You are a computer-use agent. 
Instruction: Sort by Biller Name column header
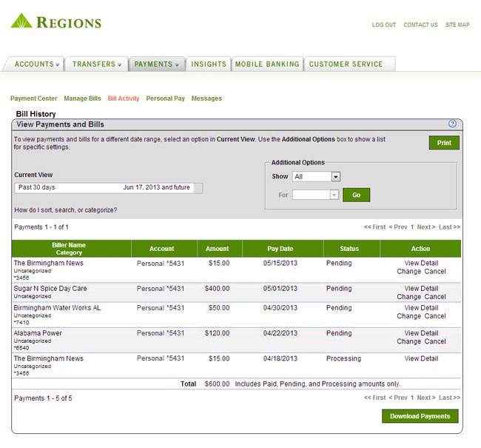[69, 245]
